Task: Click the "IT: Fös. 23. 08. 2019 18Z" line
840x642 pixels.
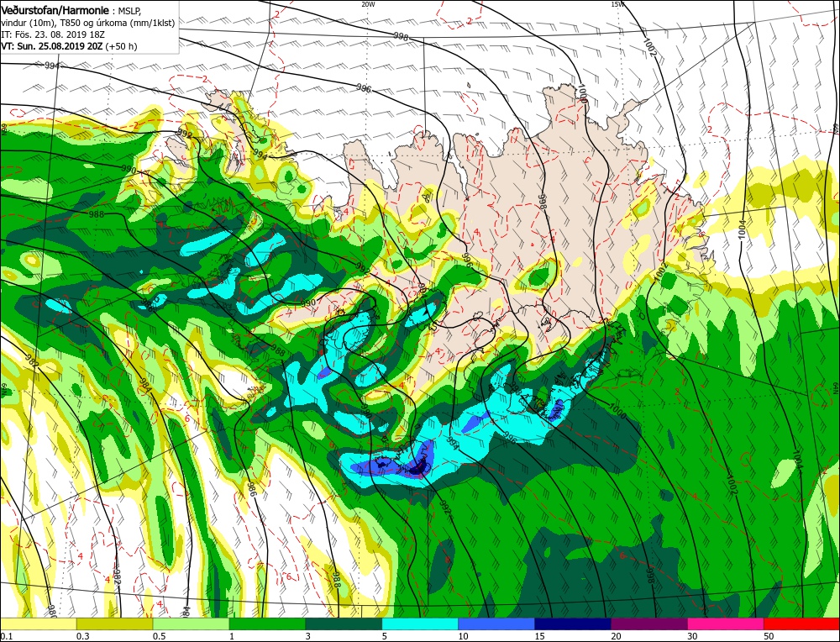Action: [53, 34]
